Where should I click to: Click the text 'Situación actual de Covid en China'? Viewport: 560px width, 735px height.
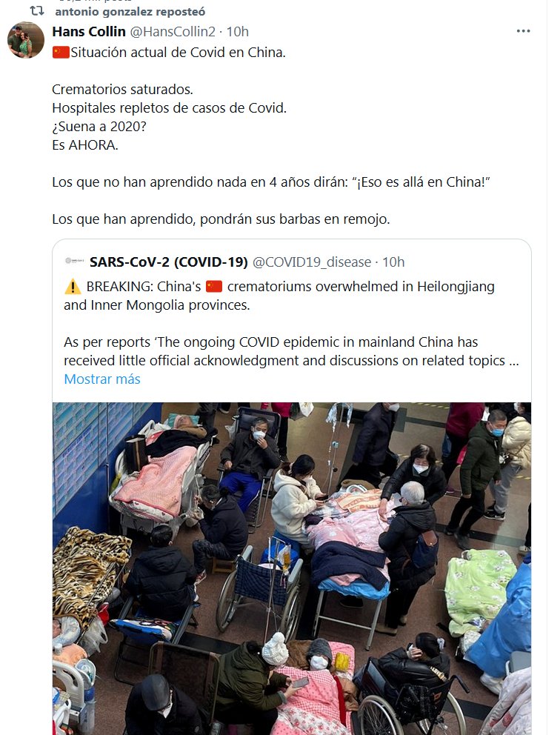(x=178, y=52)
